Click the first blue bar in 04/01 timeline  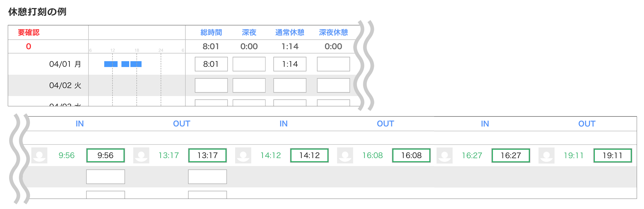(x=111, y=64)
